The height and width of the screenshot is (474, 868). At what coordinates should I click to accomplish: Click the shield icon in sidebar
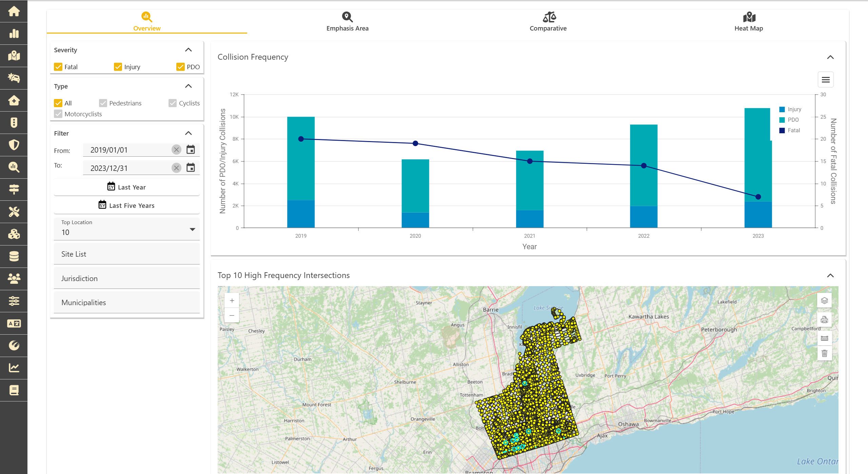(x=14, y=145)
